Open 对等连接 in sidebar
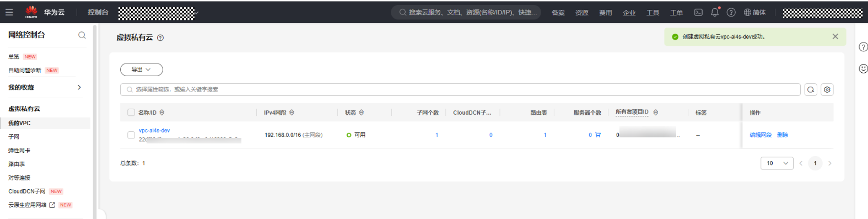 (19, 178)
